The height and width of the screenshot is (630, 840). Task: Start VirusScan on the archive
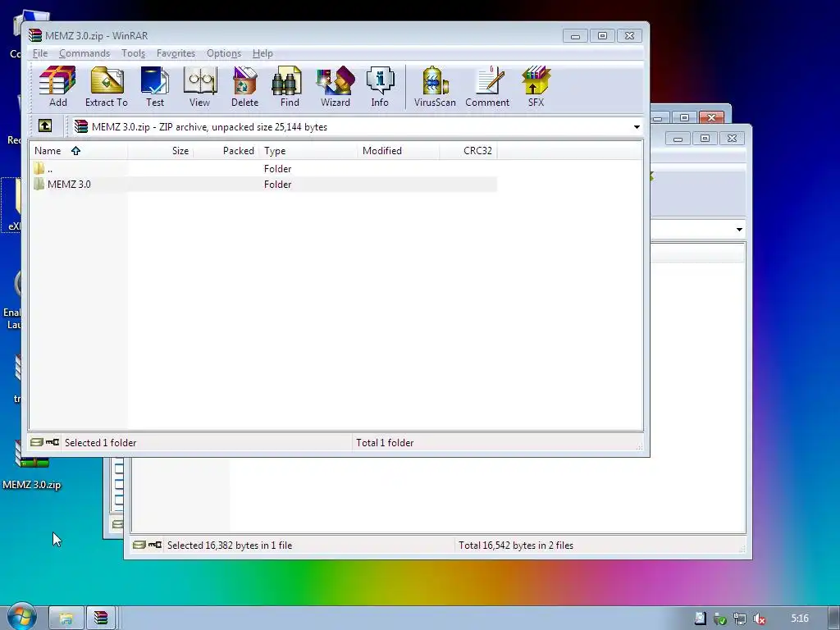[435, 86]
